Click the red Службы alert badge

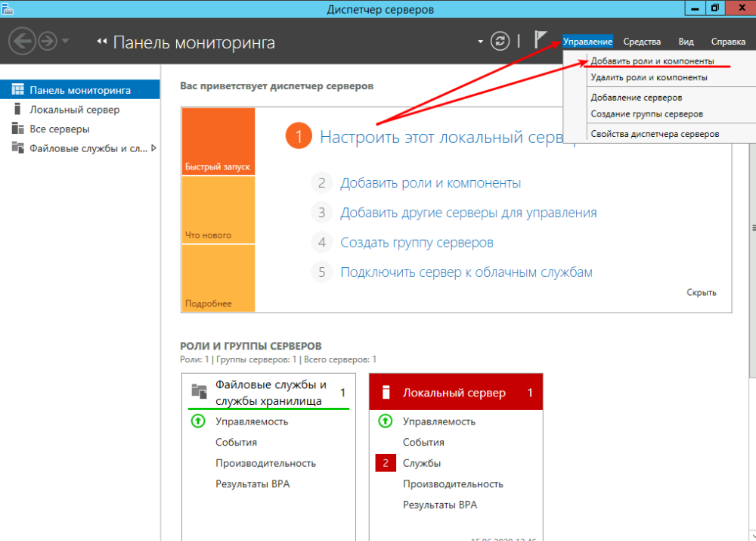pyautogui.click(x=386, y=463)
